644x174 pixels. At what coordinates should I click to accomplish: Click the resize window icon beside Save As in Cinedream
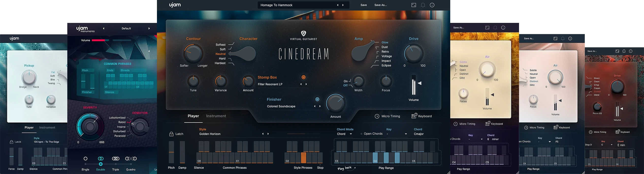tap(414, 5)
